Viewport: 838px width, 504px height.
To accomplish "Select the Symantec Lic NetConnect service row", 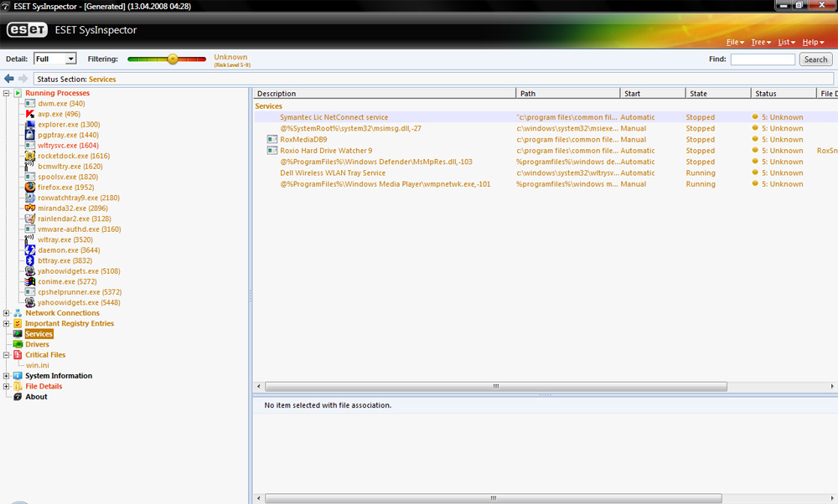I will [546, 117].
